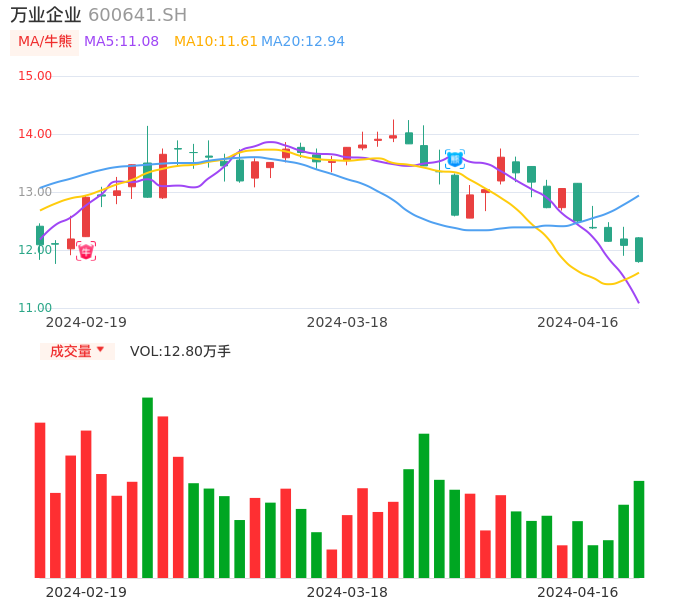Click the red bull marker icon on chart
This screenshot has width=686, height=606.
click(x=86, y=251)
